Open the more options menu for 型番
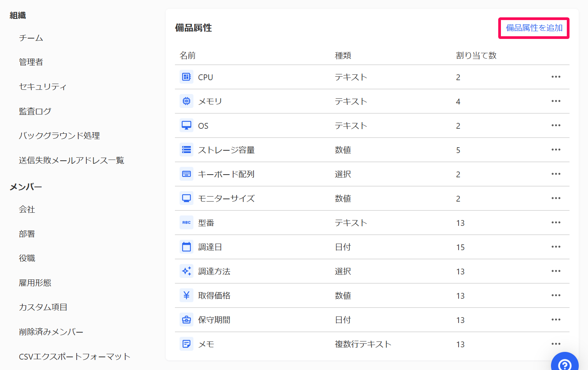The image size is (588, 370). [x=556, y=223]
